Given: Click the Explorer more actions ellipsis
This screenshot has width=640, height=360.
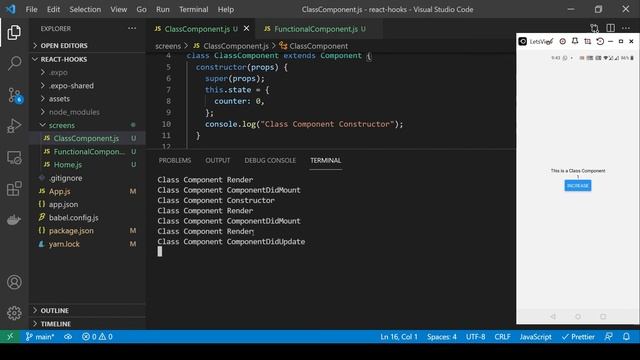Looking at the screenshot, I should click(x=132, y=28).
